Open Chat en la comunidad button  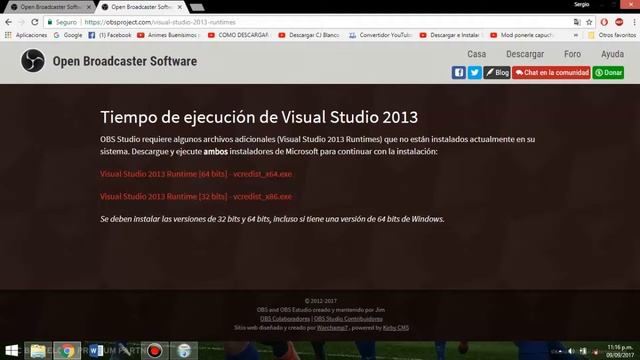click(x=551, y=73)
